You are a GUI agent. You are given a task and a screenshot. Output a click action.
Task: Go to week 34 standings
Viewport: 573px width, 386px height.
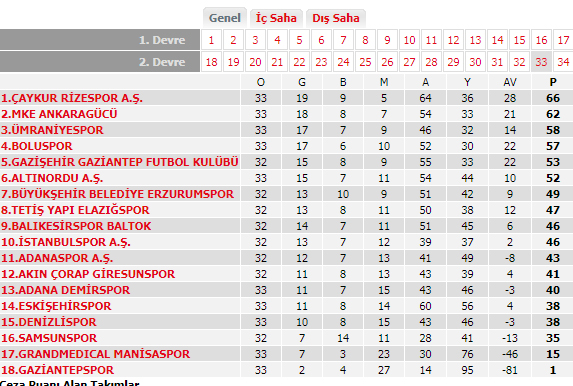pos(563,62)
